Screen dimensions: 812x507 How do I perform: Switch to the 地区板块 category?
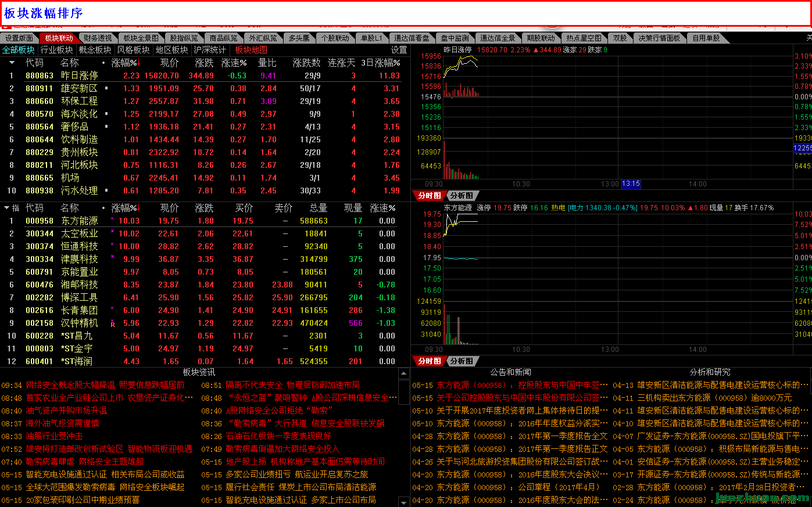(x=171, y=50)
